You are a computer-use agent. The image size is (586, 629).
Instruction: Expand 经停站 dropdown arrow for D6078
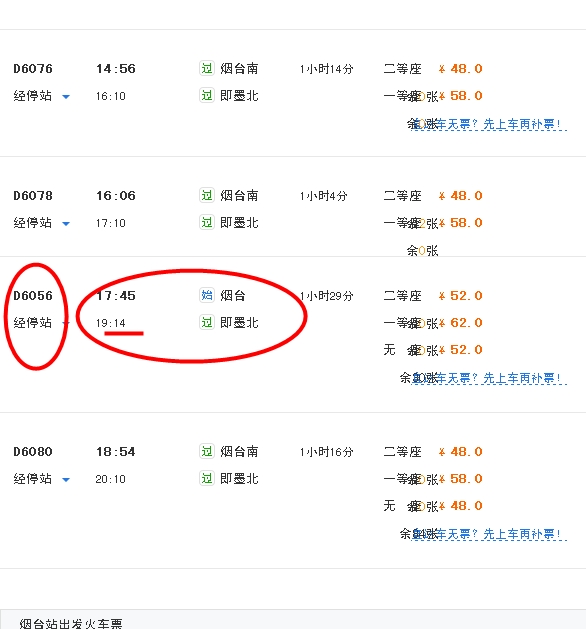click(x=66, y=224)
